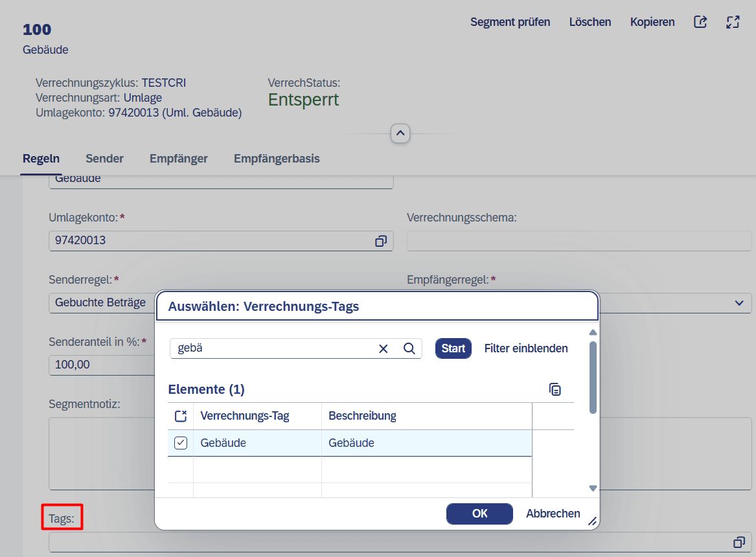
Task: Click the copy icon next to Elemente
Action: tap(555, 389)
